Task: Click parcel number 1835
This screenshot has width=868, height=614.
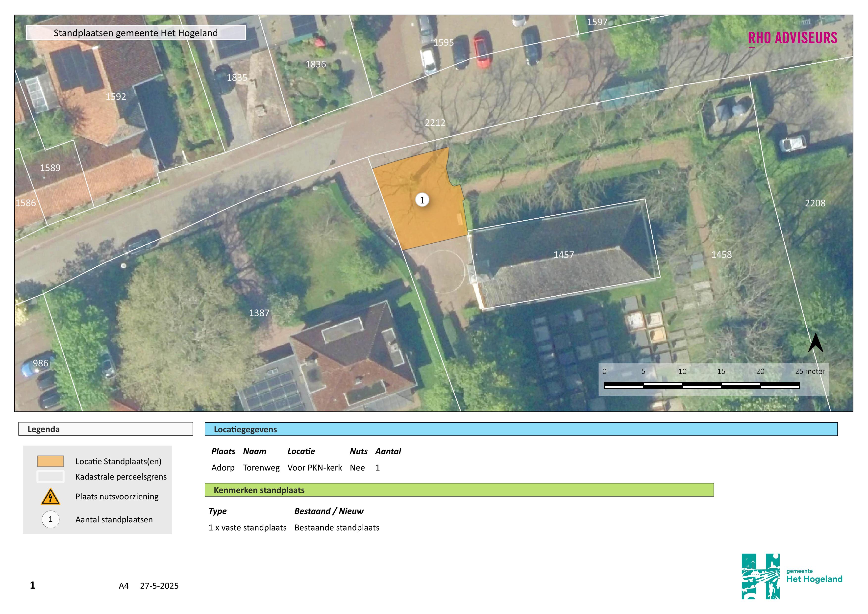Action: click(237, 77)
